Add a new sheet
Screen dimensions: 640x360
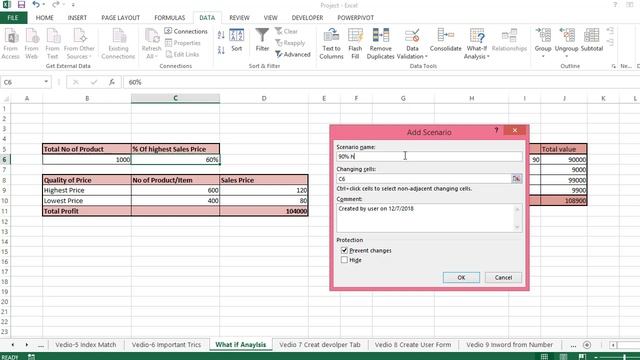tap(587, 345)
